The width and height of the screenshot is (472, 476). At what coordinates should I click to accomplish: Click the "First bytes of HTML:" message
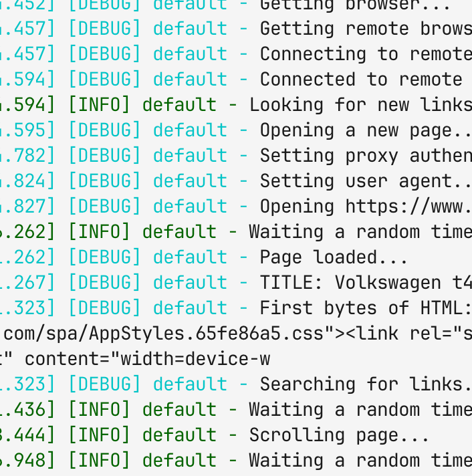pos(366,308)
